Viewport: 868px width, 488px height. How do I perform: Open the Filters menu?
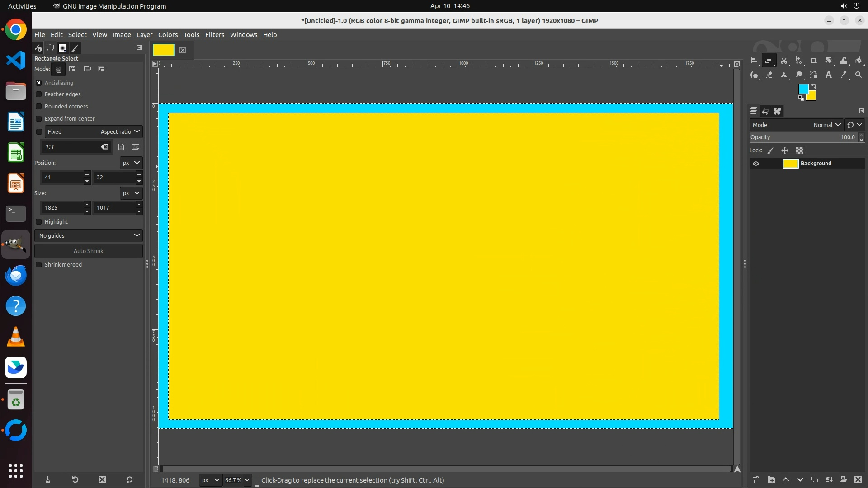click(x=214, y=35)
